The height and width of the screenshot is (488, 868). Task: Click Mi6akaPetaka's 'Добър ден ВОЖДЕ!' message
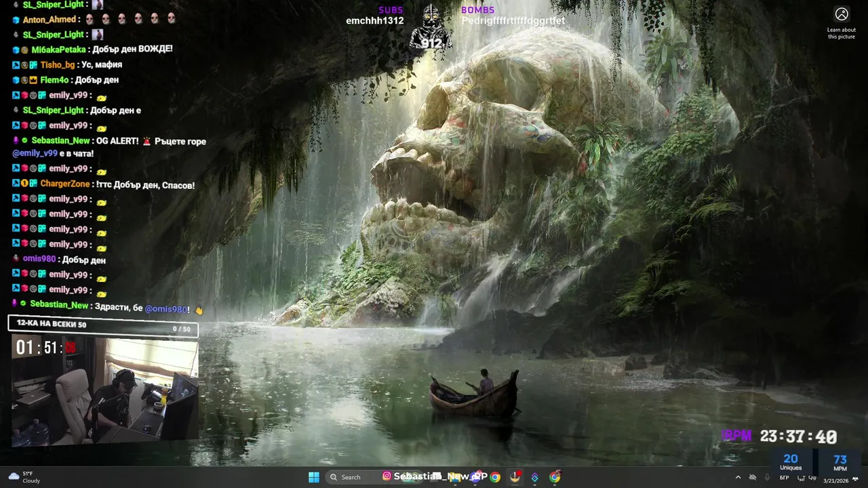(x=132, y=49)
